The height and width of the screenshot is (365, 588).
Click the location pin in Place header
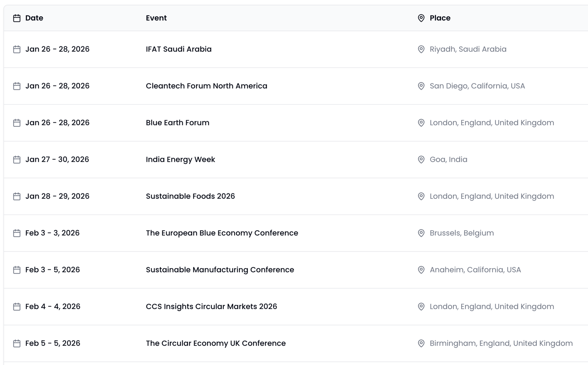pyautogui.click(x=421, y=18)
